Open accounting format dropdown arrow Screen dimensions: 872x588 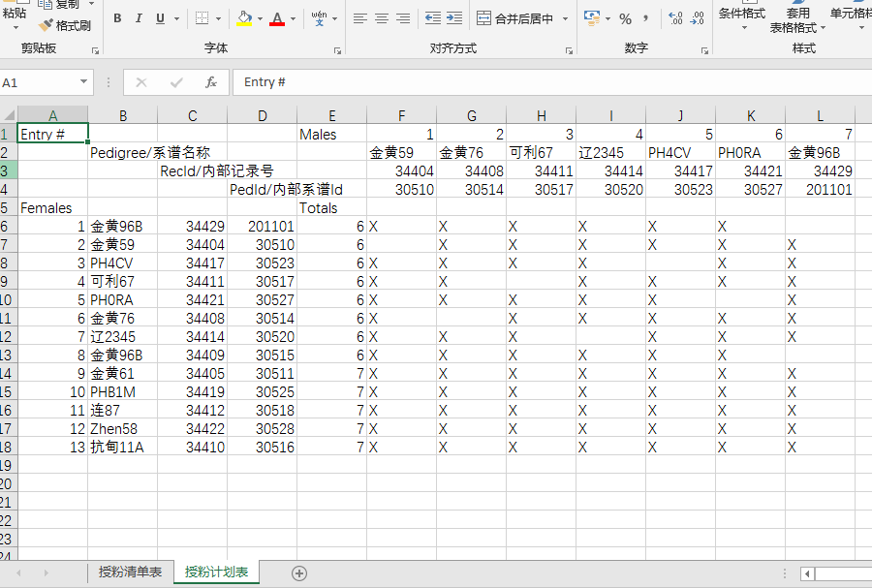tap(607, 19)
